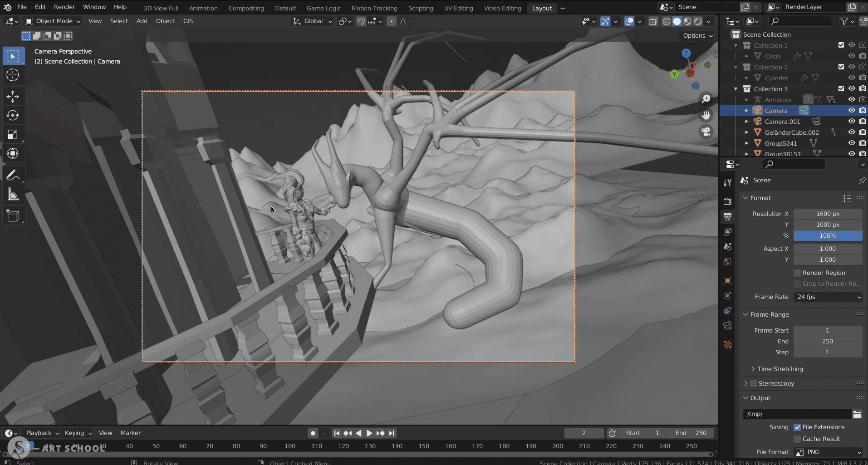The width and height of the screenshot is (868, 465).
Task: Select the Add Cube tool
Action: [x=13, y=216]
